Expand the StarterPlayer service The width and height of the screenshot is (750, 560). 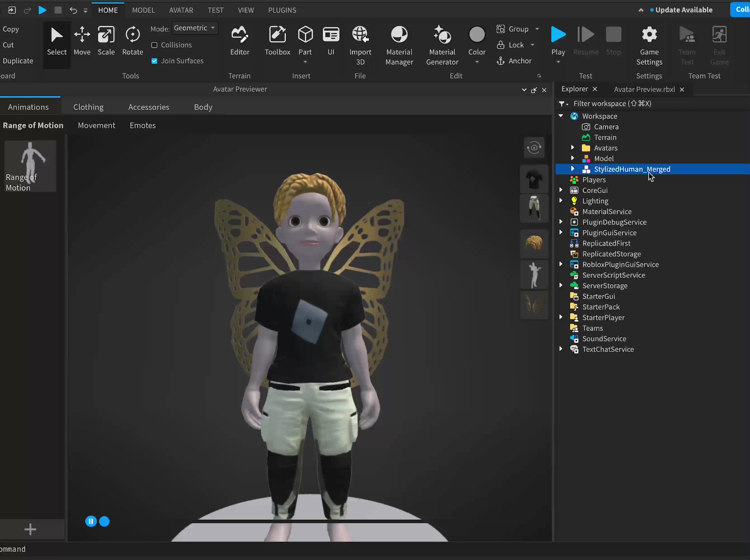(x=561, y=317)
